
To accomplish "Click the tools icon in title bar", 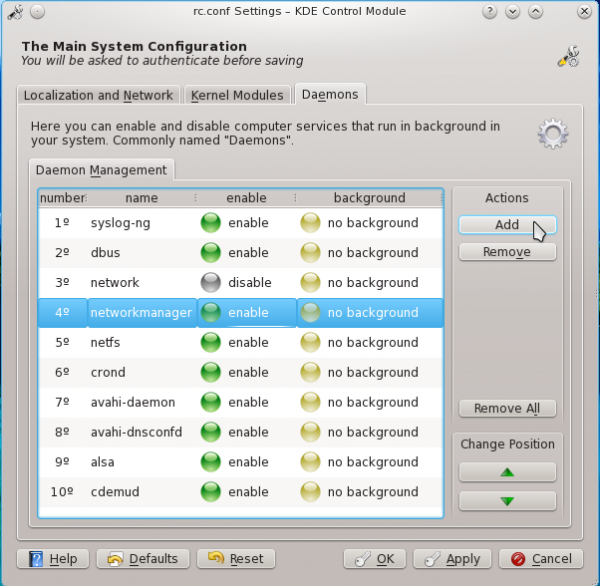I will [15, 12].
